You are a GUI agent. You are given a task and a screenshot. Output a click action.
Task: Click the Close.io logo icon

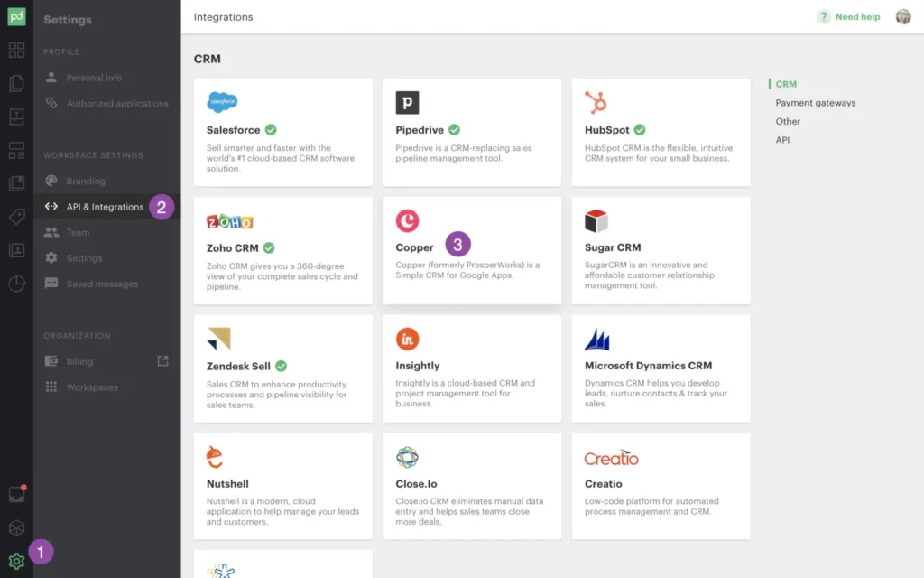407,457
